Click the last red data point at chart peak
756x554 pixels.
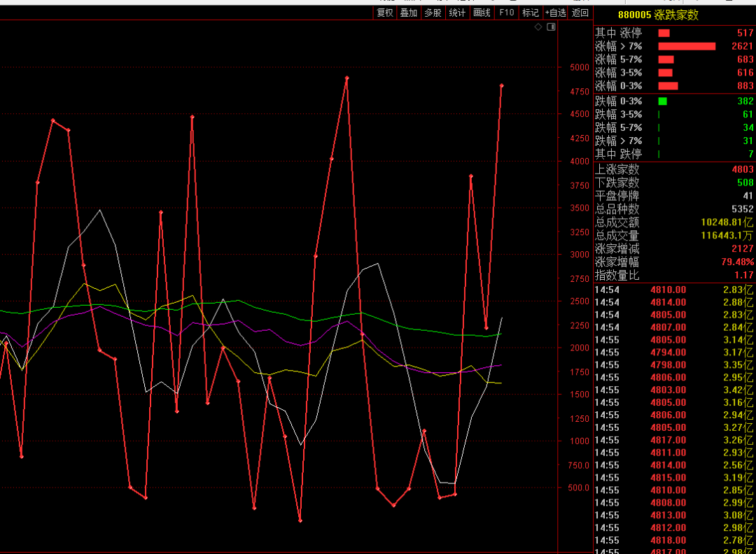click(x=501, y=86)
